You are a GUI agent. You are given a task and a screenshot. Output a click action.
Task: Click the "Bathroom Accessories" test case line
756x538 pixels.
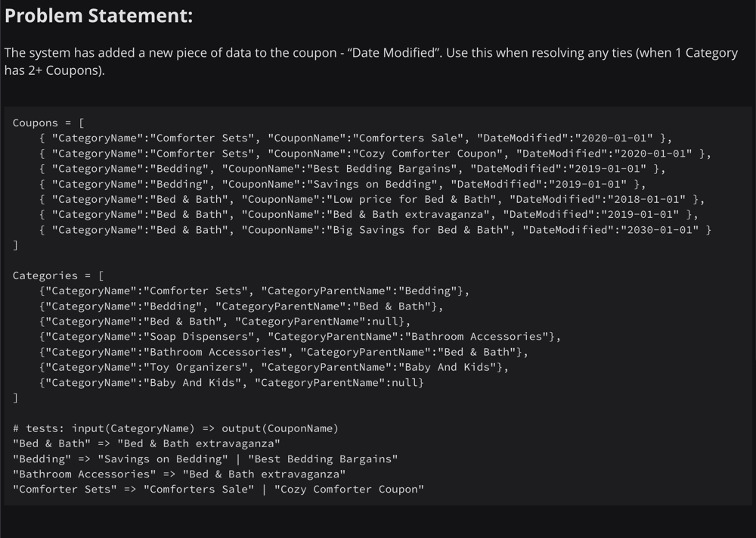point(179,474)
